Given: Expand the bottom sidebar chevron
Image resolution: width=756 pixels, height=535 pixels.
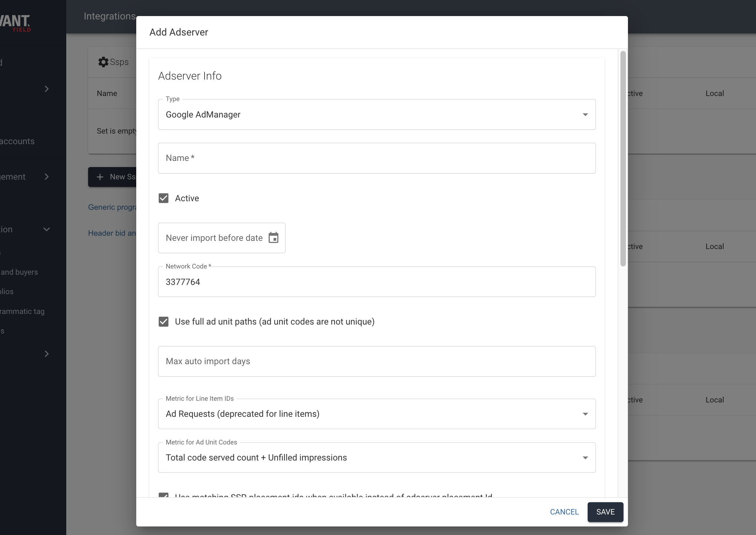Looking at the screenshot, I should click(47, 354).
